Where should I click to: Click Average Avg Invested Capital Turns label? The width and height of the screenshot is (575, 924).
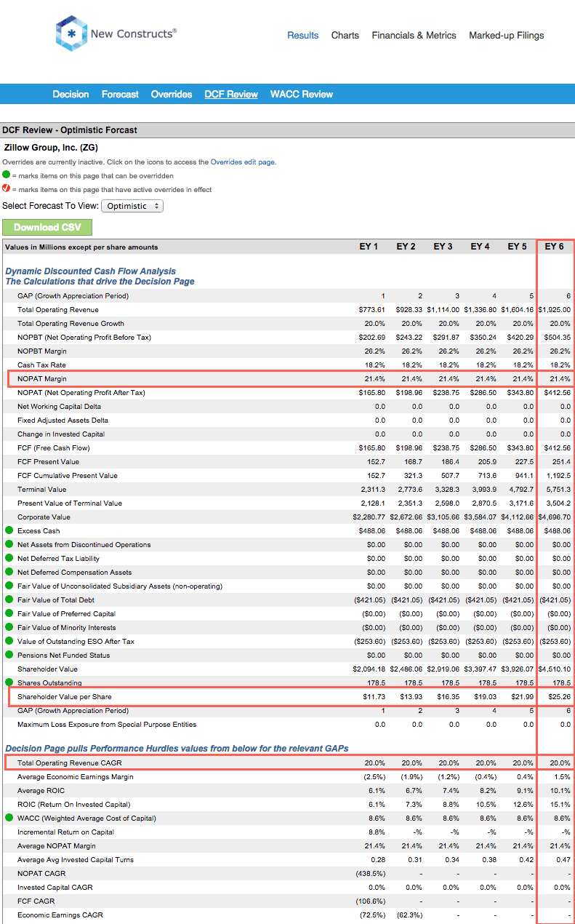pos(76,859)
